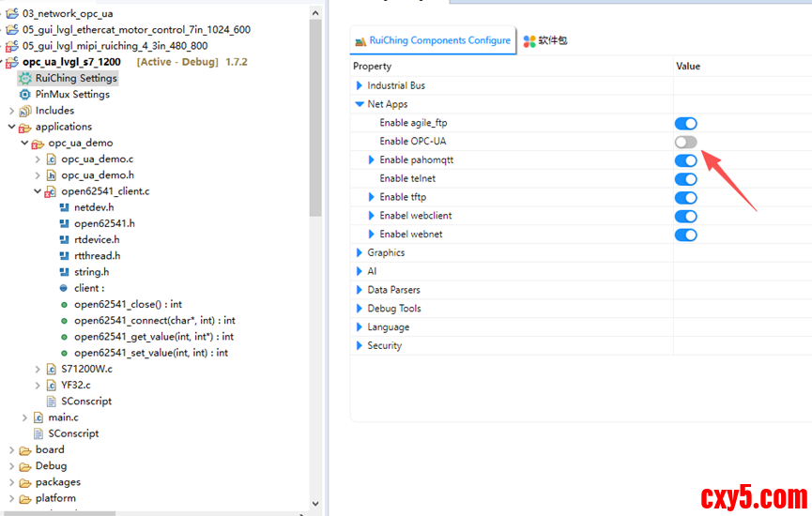Expand the Graphics property group
Screen dimensions: 812x516
pos(360,253)
